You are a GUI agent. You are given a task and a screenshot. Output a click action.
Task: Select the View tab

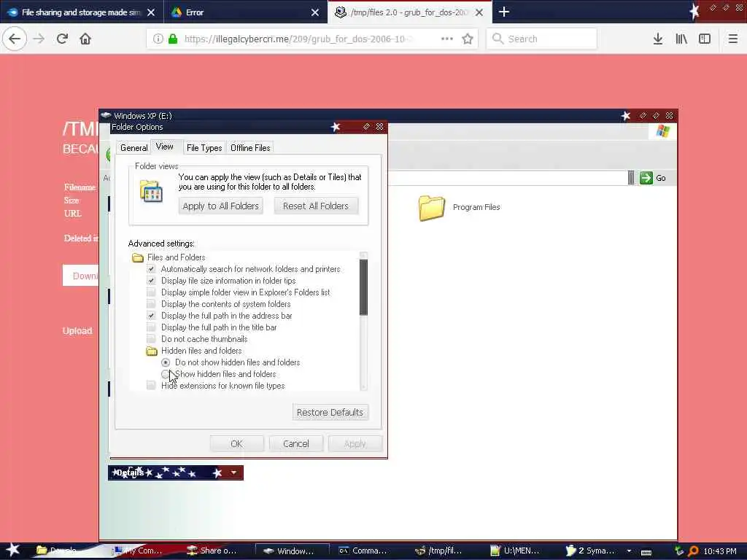[165, 147]
